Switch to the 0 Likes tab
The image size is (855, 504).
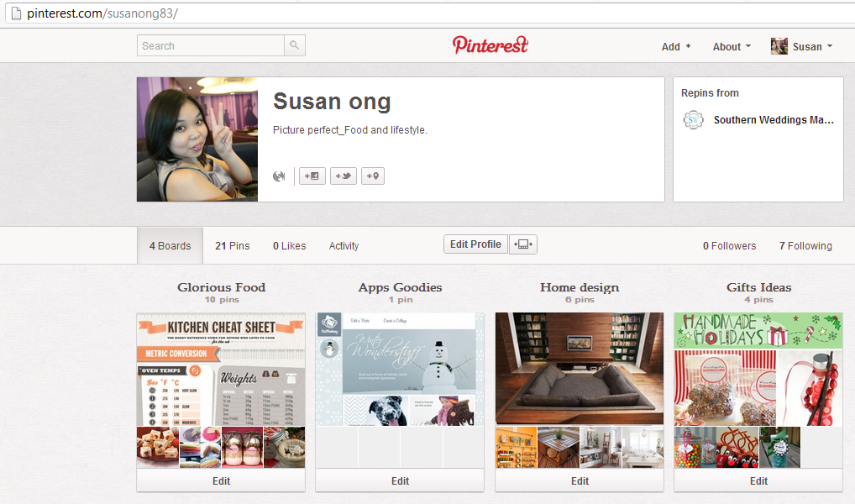tap(290, 246)
